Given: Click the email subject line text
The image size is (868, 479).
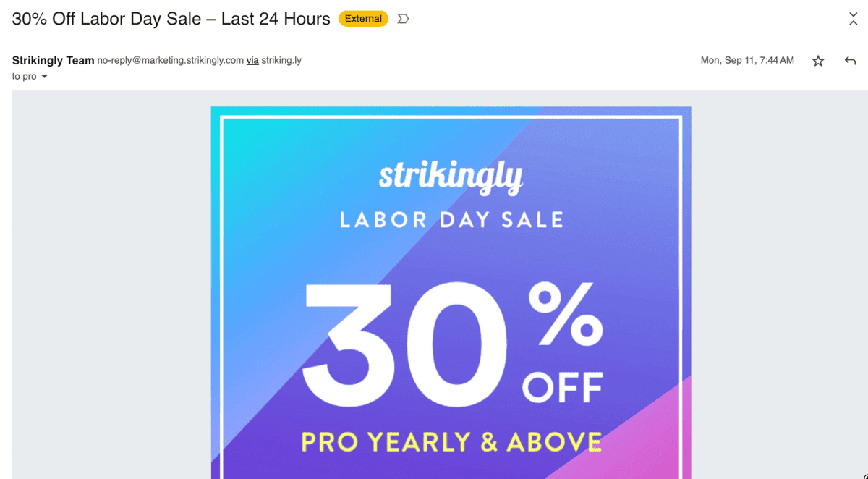Looking at the screenshot, I should coord(171,19).
